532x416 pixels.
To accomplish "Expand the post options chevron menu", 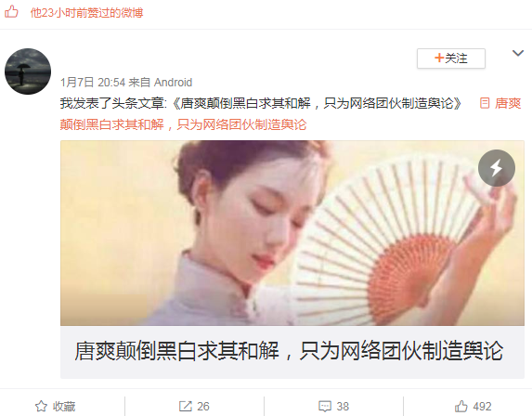I will [518, 53].
